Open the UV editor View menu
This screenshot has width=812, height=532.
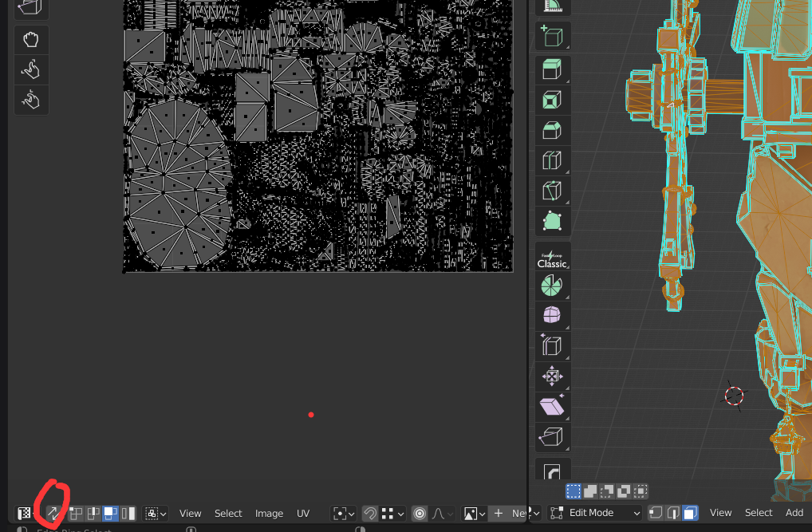coord(190,514)
